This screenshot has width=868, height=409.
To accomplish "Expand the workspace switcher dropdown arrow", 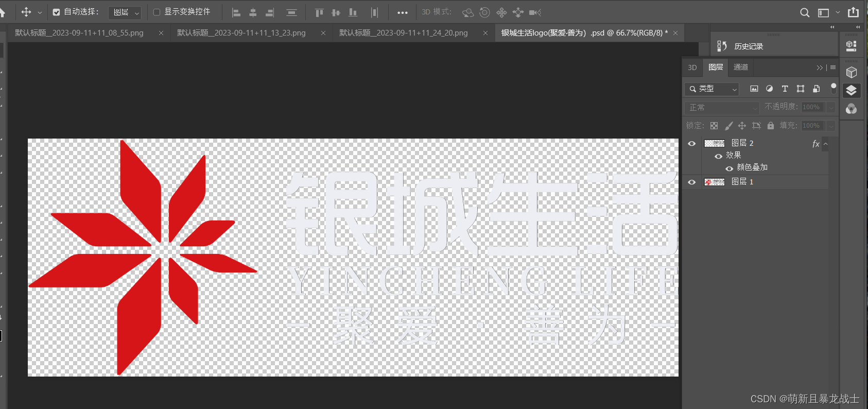I will [x=838, y=12].
